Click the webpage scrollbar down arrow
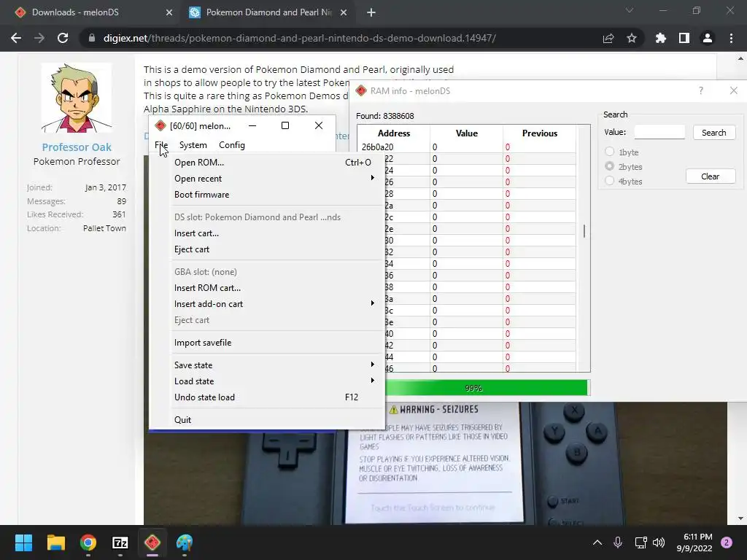This screenshot has height=560, width=747. pos(740,518)
